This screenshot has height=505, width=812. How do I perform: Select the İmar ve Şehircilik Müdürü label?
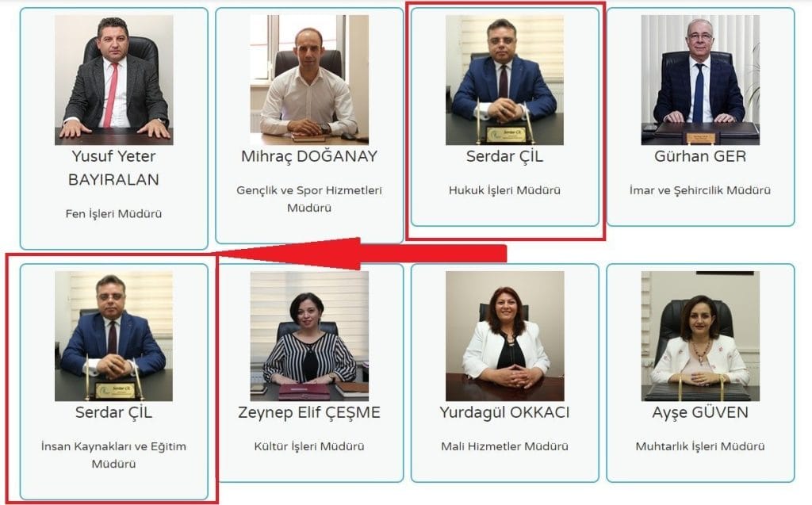click(x=700, y=190)
